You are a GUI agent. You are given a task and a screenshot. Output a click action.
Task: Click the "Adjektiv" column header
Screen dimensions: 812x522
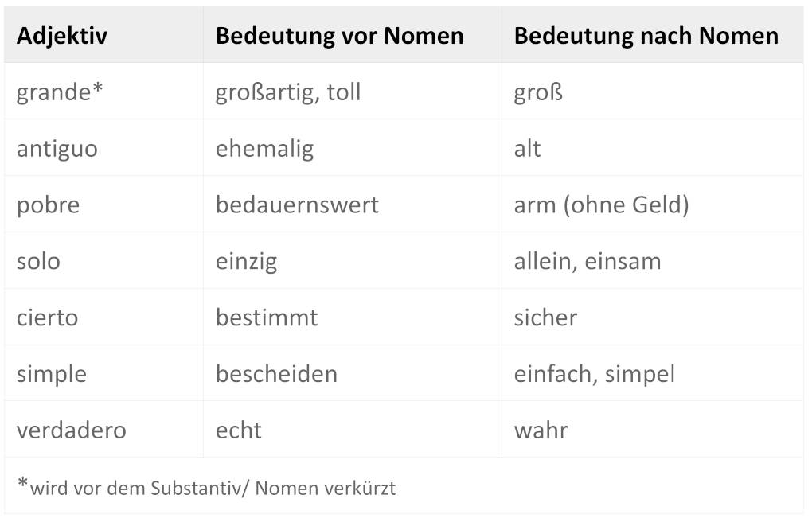[62, 36]
